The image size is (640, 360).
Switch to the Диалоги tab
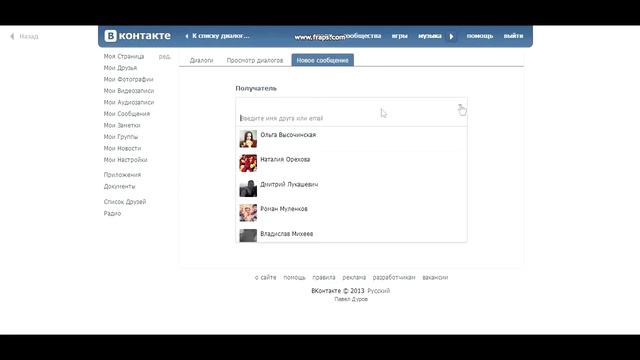click(x=201, y=60)
